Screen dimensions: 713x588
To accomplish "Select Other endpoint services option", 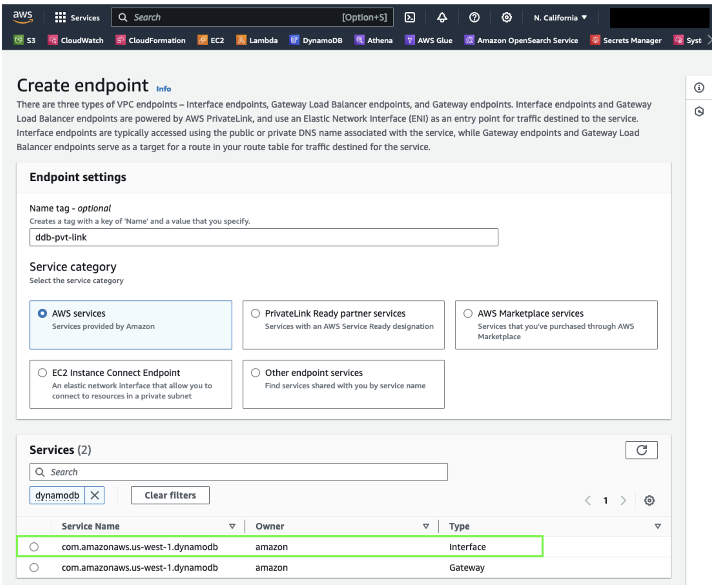I will click(x=343, y=384).
